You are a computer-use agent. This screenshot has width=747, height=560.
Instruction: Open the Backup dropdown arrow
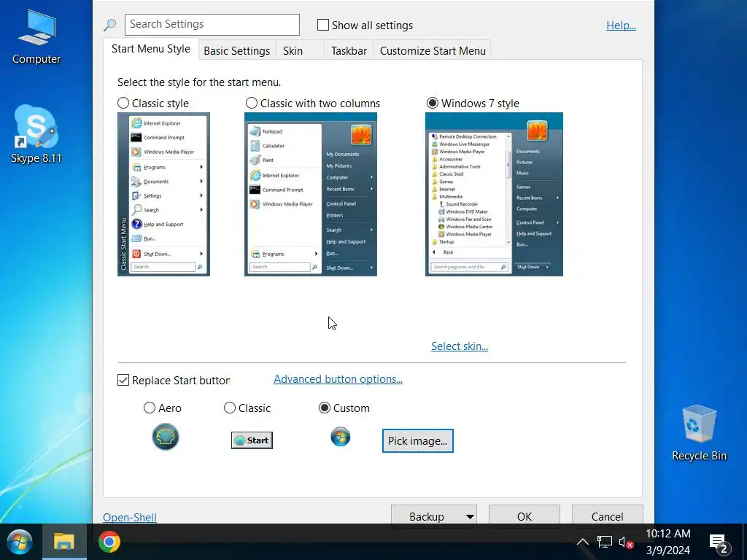[470, 517]
